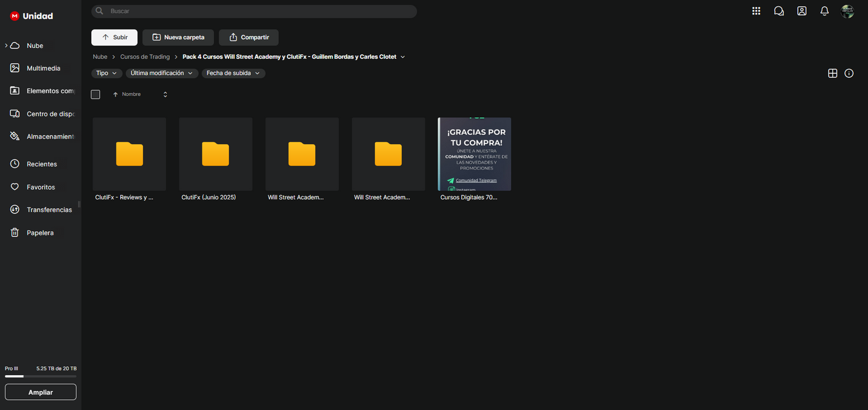Screen dimensions: 868x410
Task: Open the Fecha de subida filter
Action: click(233, 73)
